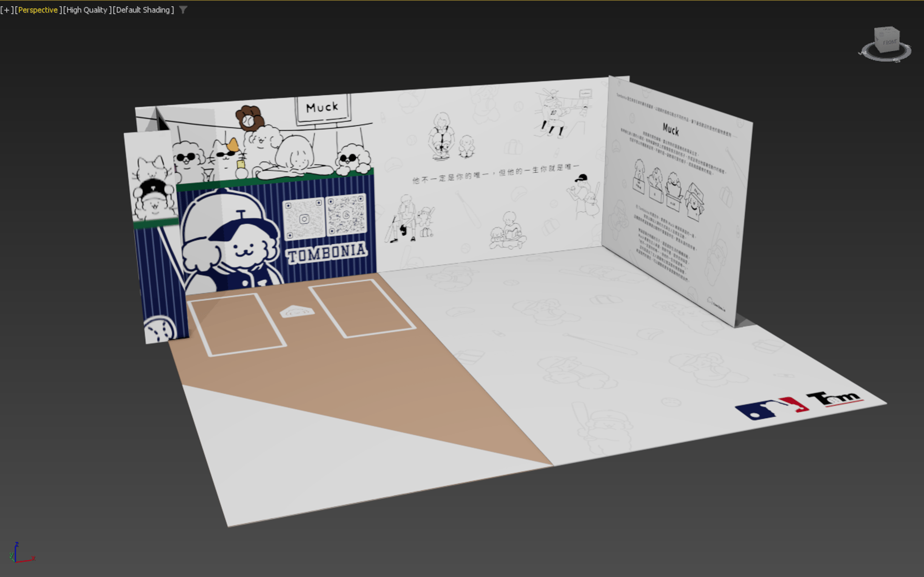The image size is (924, 577).
Task: Click the E marker on ViewCube compass
Action: coord(908,46)
